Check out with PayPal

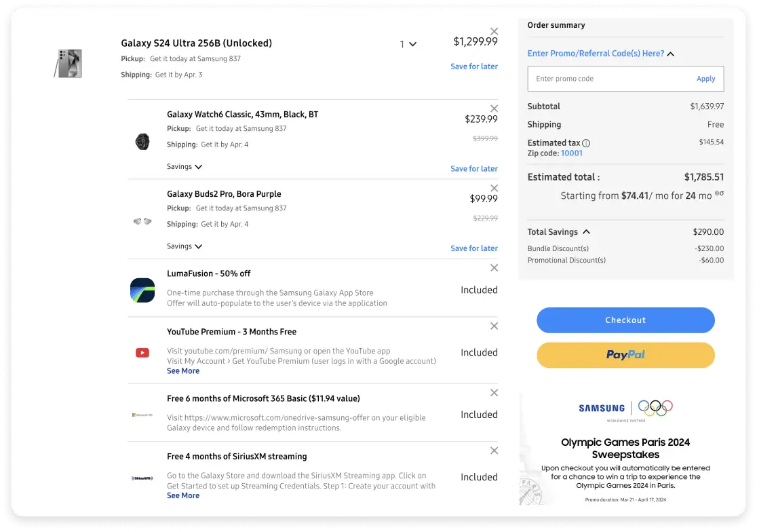tap(625, 355)
